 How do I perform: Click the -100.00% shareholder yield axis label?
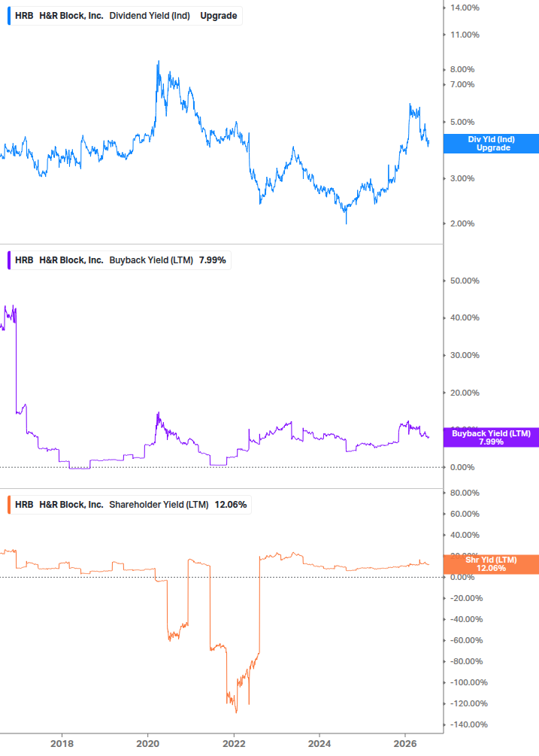pos(468,683)
